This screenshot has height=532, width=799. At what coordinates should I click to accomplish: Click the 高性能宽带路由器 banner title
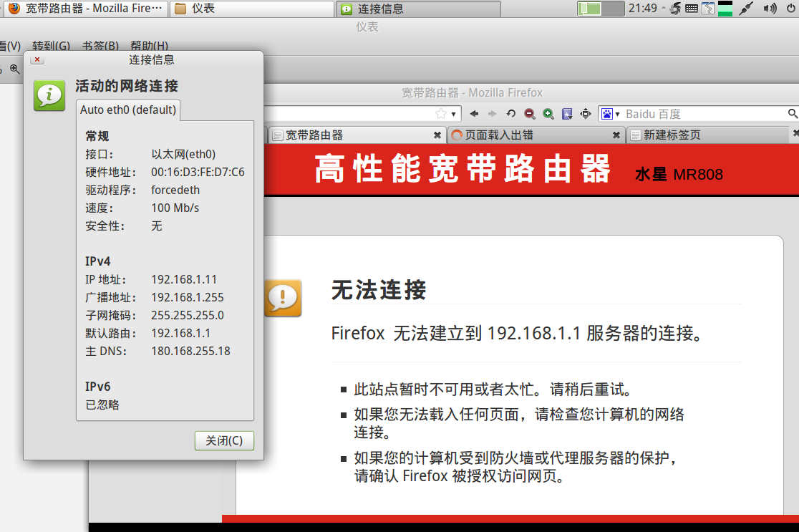point(463,169)
